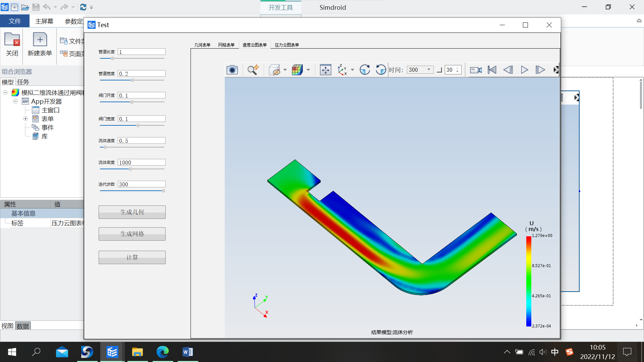The image size is (644, 362).
Task: Open the axis orientation dropdown arrow
Action: click(x=353, y=70)
